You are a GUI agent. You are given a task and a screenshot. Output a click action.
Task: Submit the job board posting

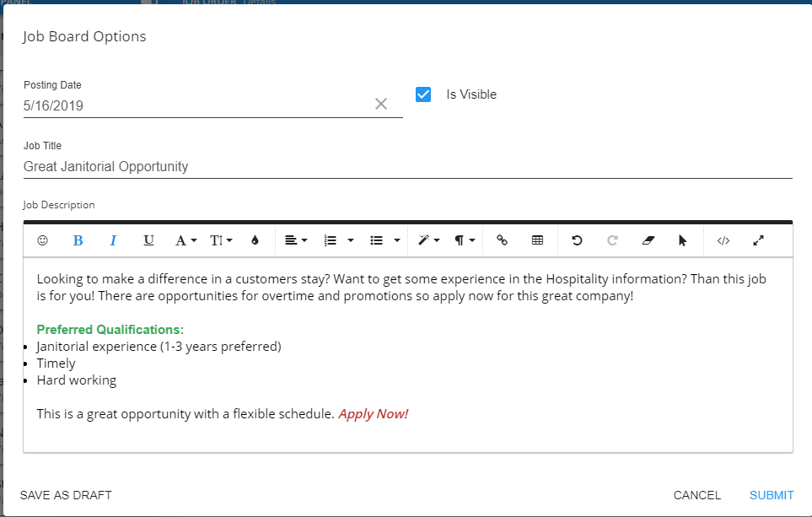click(772, 495)
